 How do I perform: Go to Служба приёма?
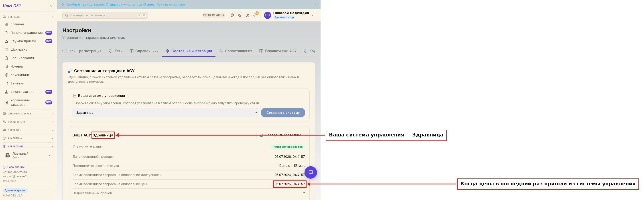click(28, 41)
